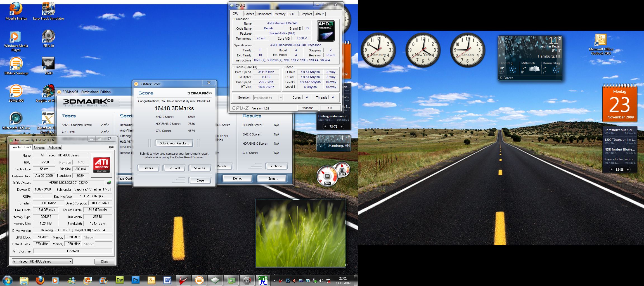Click Save as button in 3DMark Score
The image size is (644, 286).
[200, 168]
